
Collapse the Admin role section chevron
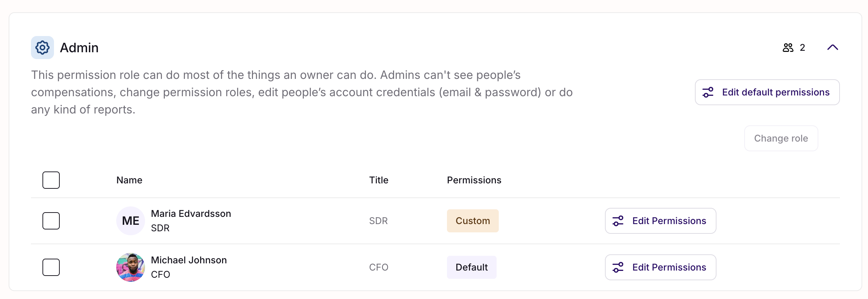click(x=832, y=48)
